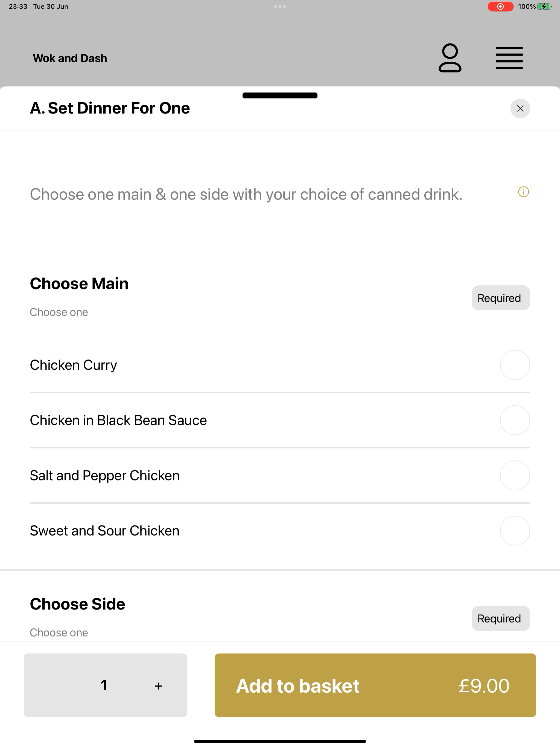560x747 pixels.
Task: Tap the Required badge for Choose Side
Action: (501, 618)
